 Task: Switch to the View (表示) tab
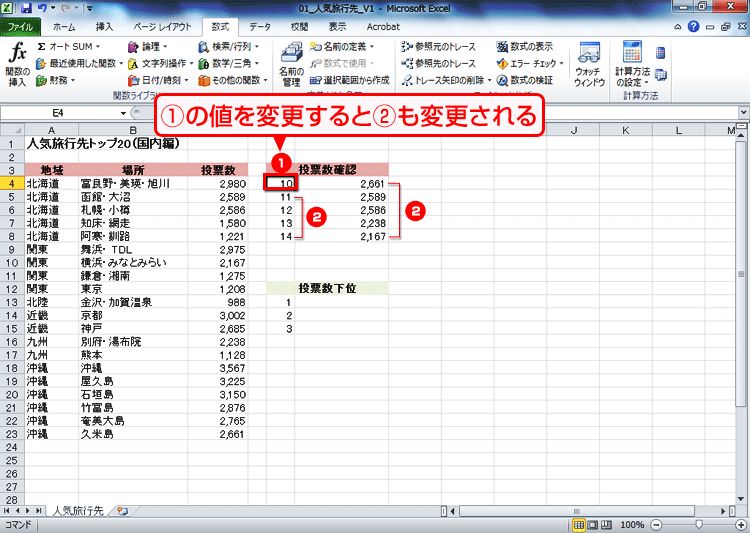337,27
